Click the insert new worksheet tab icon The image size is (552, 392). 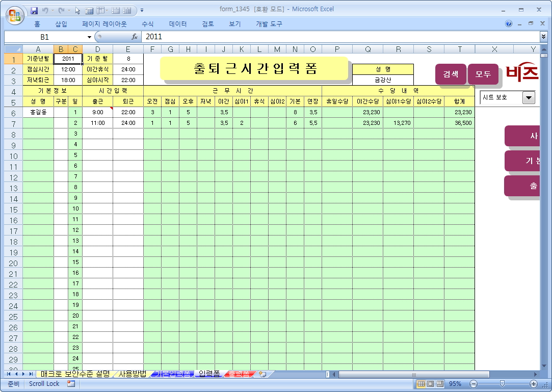pos(263,374)
